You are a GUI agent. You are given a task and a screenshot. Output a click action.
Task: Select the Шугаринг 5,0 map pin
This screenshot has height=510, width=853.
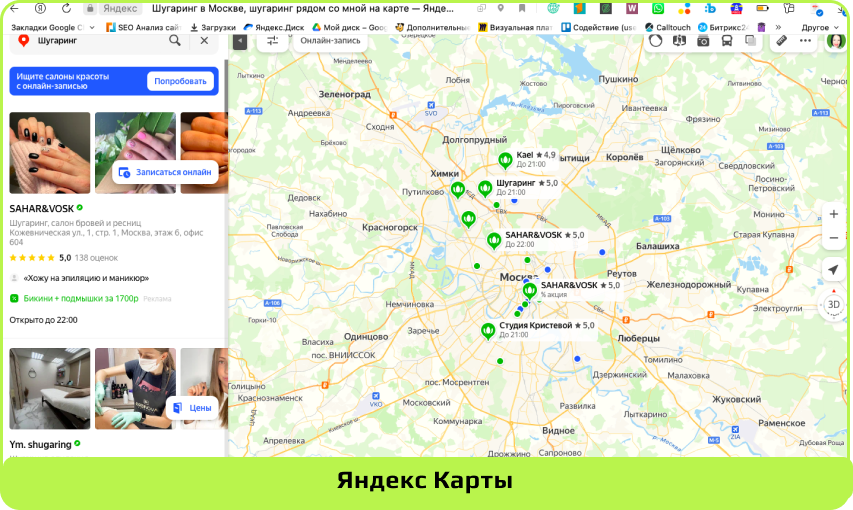pos(485,188)
